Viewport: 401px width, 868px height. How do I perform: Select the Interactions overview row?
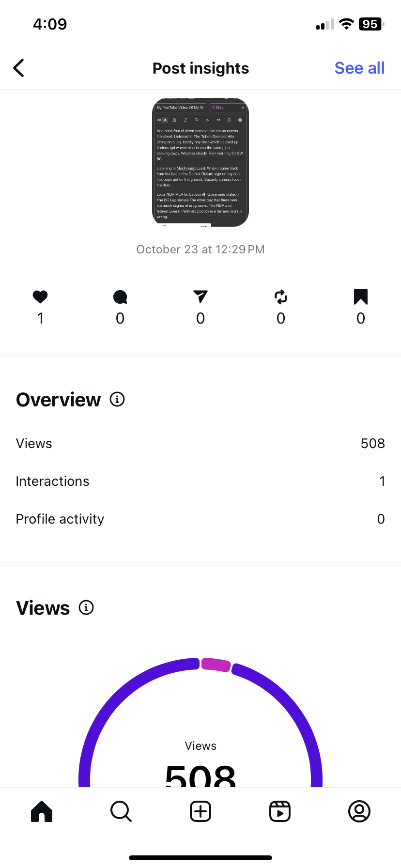coord(200,481)
